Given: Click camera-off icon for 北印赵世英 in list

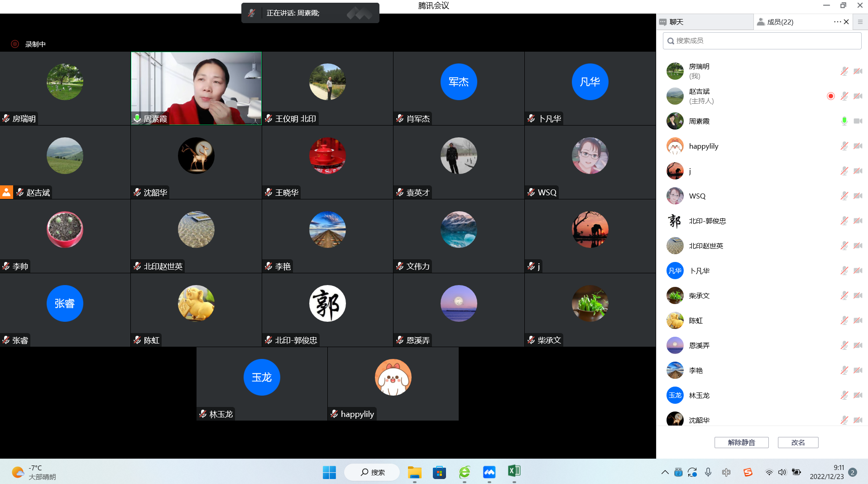Looking at the screenshot, I should [858, 246].
